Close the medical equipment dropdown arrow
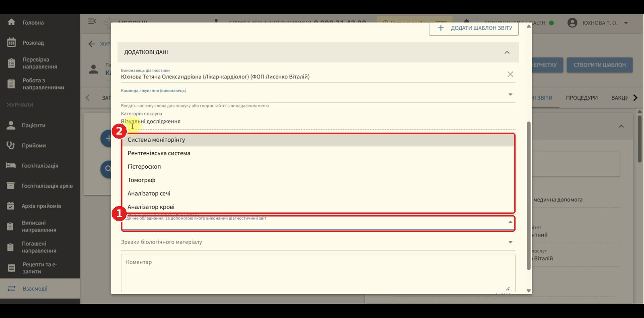 coord(510,222)
